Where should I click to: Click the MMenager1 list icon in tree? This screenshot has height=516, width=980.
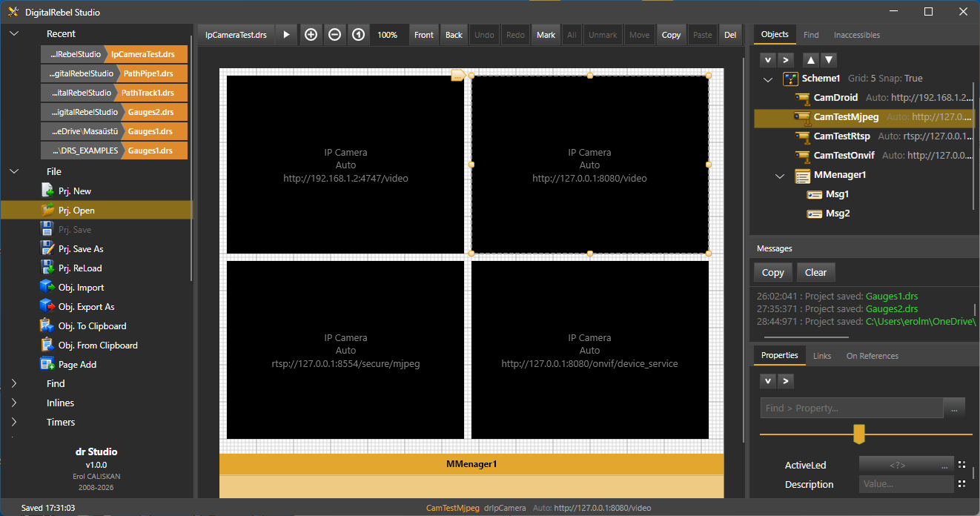click(x=802, y=176)
